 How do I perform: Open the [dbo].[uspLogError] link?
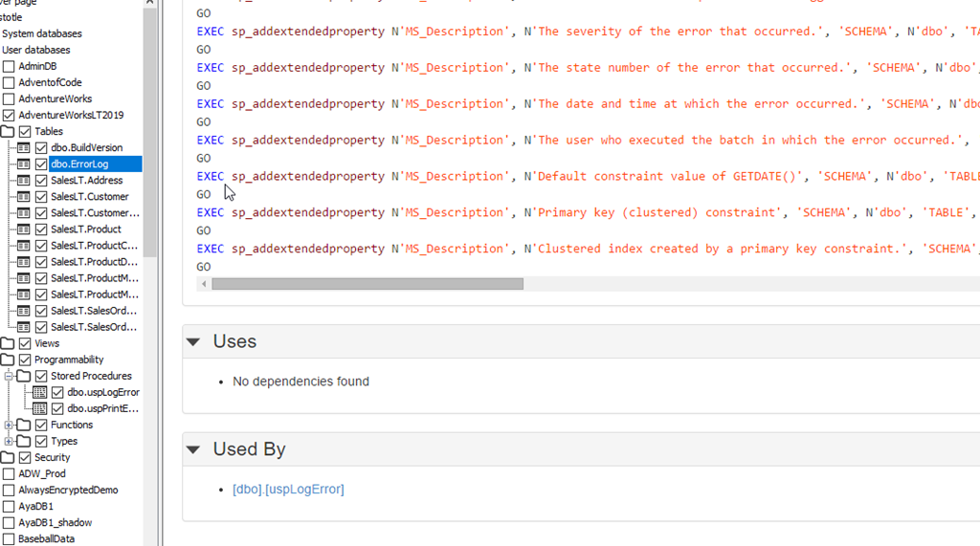tap(288, 490)
